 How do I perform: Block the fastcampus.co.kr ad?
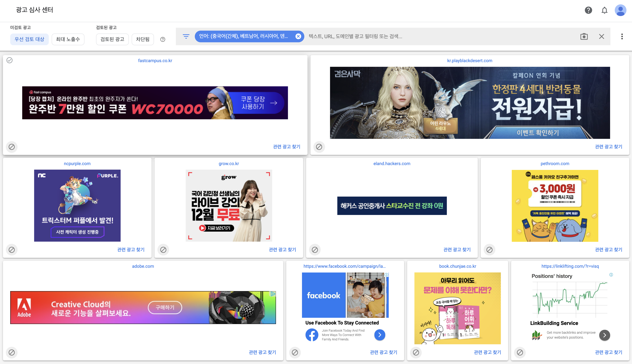coord(12,147)
